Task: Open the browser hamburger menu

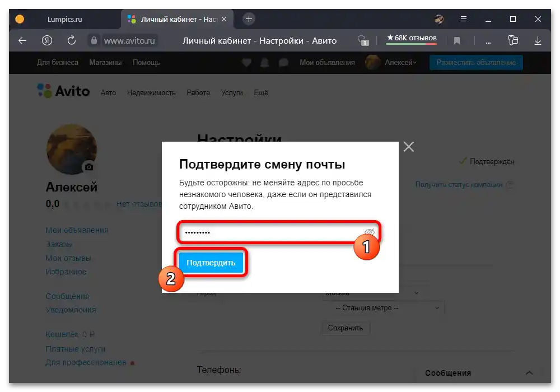Action: click(464, 19)
